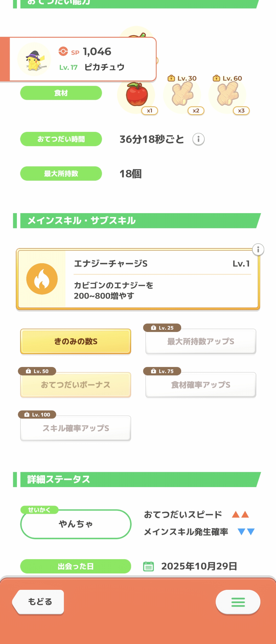Tap the red apple ingredient icon
Viewport: 276px width, 644px height.
[x=137, y=94]
